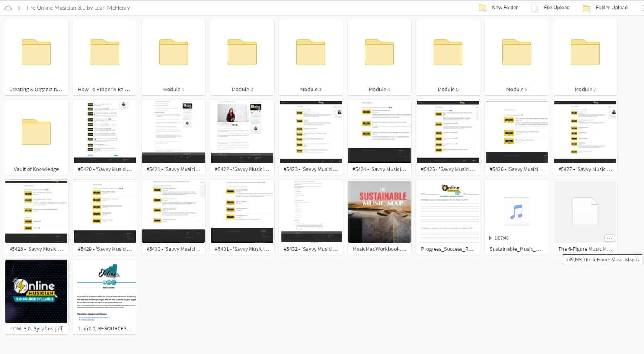This screenshot has width=644, height=354.
Task: Open the Vault of Knowledge folder
Action: pyautogui.click(x=36, y=132)
